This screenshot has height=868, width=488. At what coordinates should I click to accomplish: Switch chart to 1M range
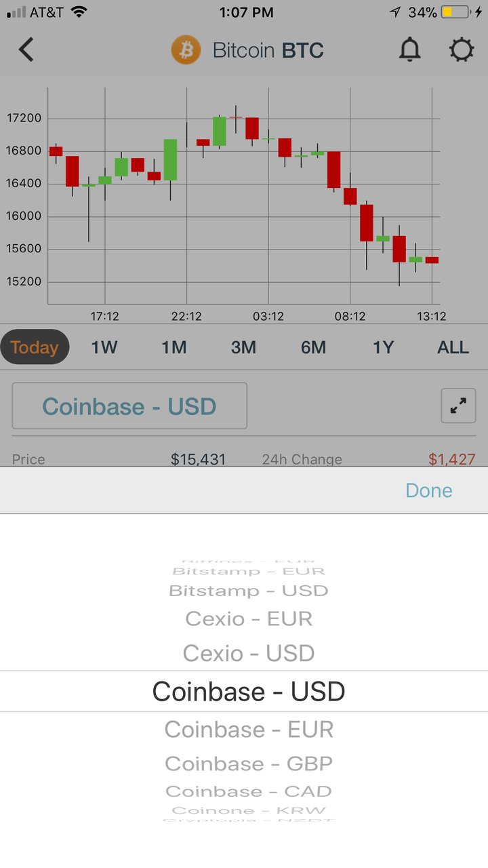(174, 347)
